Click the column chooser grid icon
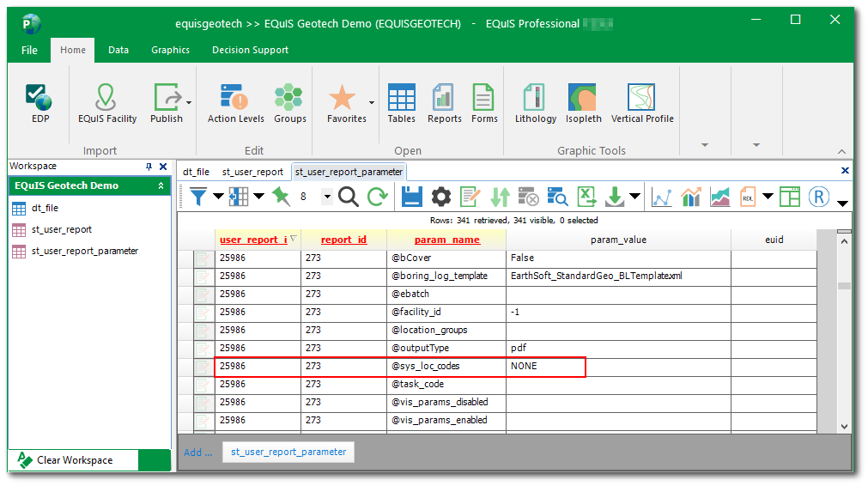 [x=239, y=197]
